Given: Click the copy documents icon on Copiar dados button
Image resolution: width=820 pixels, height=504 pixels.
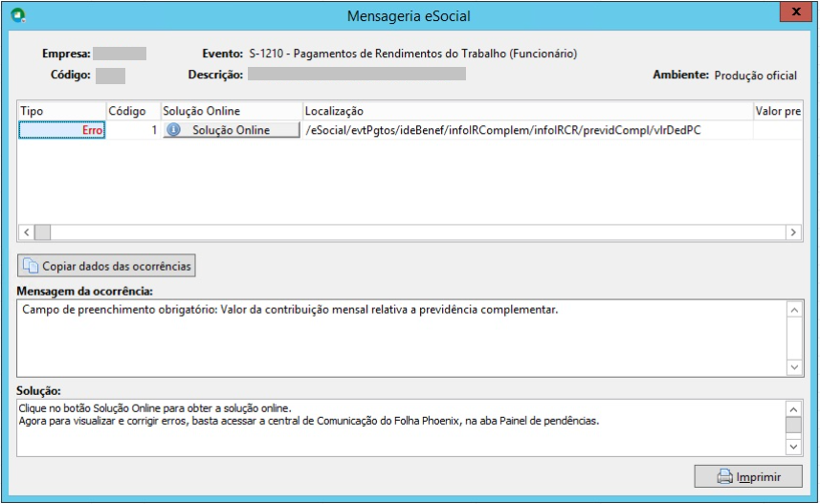Looking at the screenshot, I should coord(31,266).
